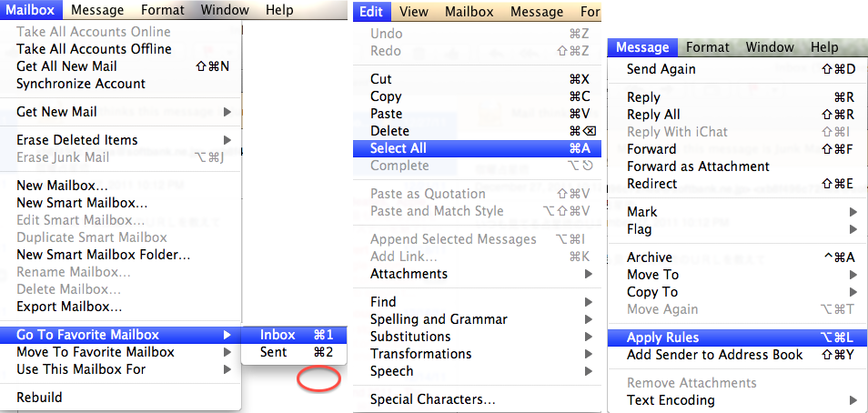
Task: Open the Copy To submenu
Action: [737, 292]
